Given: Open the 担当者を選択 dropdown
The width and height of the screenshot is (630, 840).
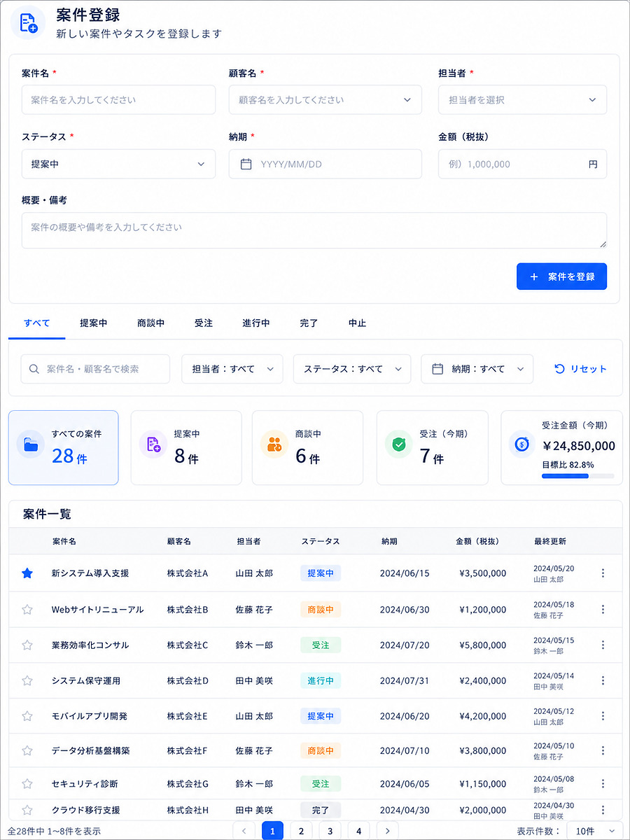Looking at the screenshot, I should point(522,99).
